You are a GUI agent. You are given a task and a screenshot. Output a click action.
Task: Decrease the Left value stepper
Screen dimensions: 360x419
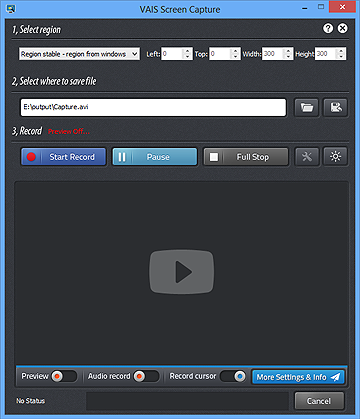point(187,57)
